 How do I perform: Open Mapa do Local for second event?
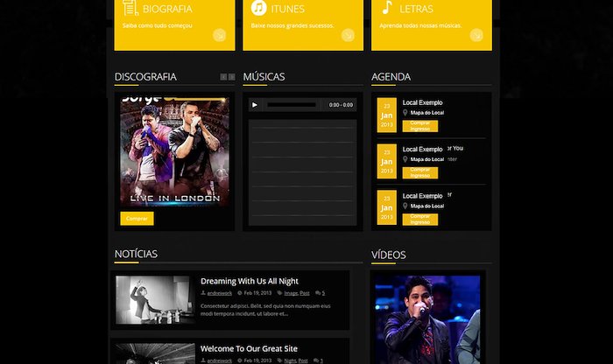pyautogui.click(x=427, y=159)
